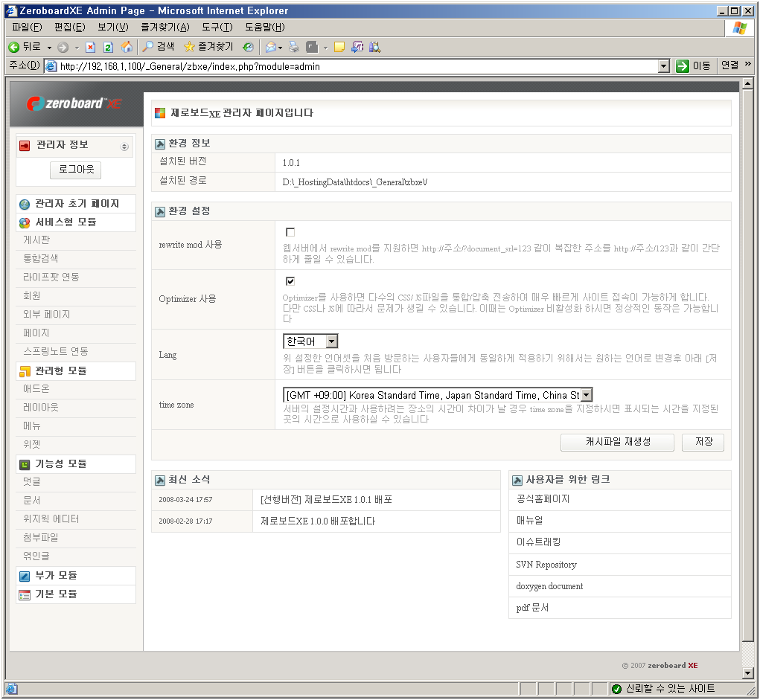Viewport: 760px width, 700px height.
Task: Open the 매뉴얼 link
Action: click(x=529, y=521)
